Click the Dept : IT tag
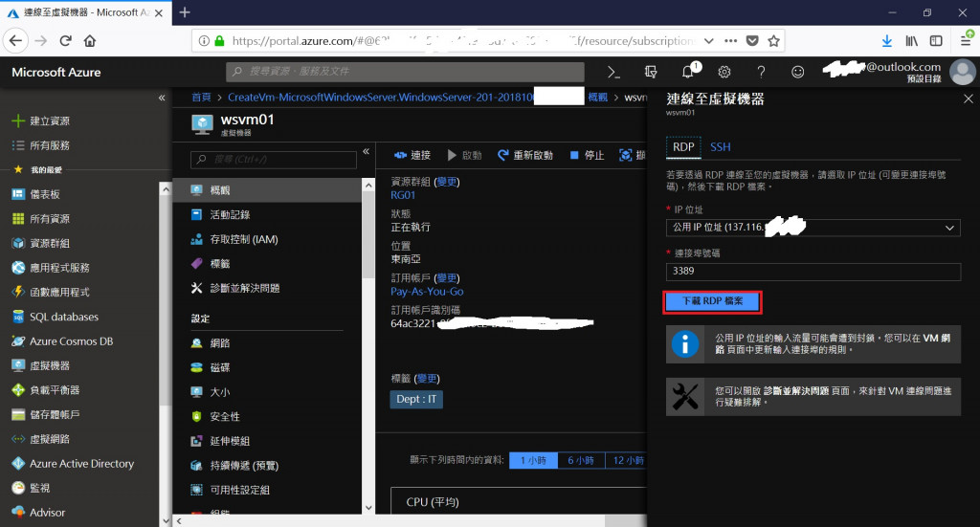The width and height of the screenshot is (980, 527). 416,399
